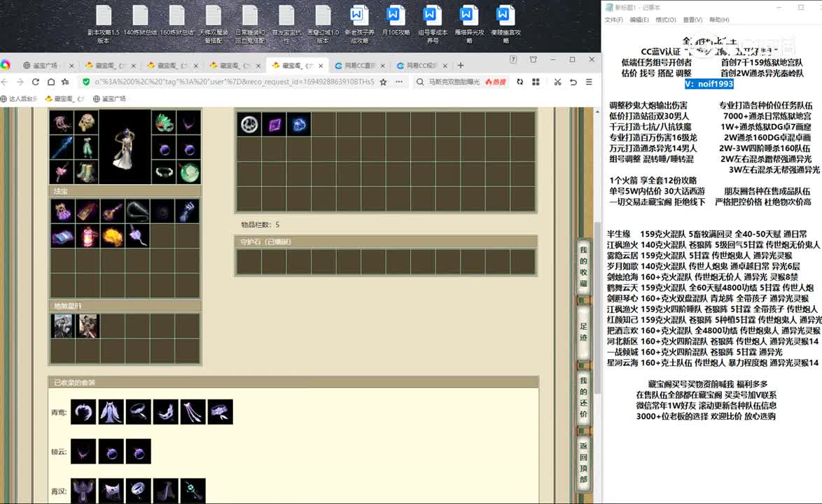Select the boots equipment icon

(x=87, y=171)
